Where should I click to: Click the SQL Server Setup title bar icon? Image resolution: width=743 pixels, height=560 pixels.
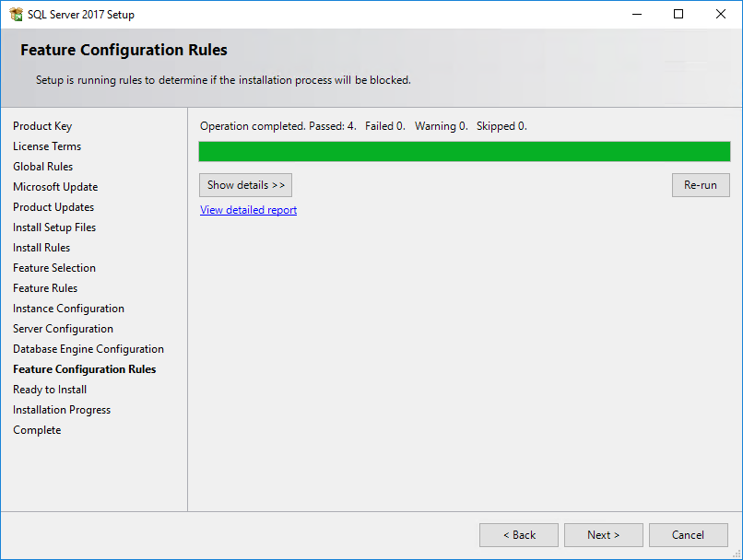16,15
